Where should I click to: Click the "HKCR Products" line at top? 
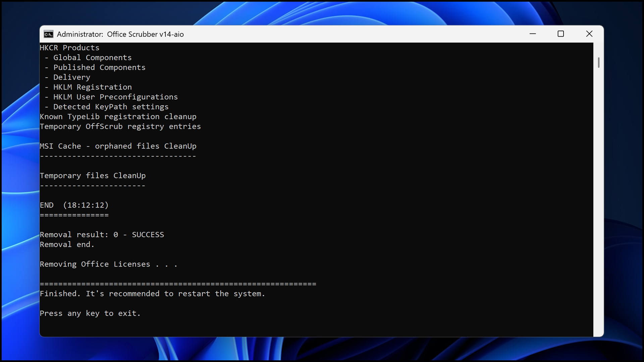click(69, 48)
